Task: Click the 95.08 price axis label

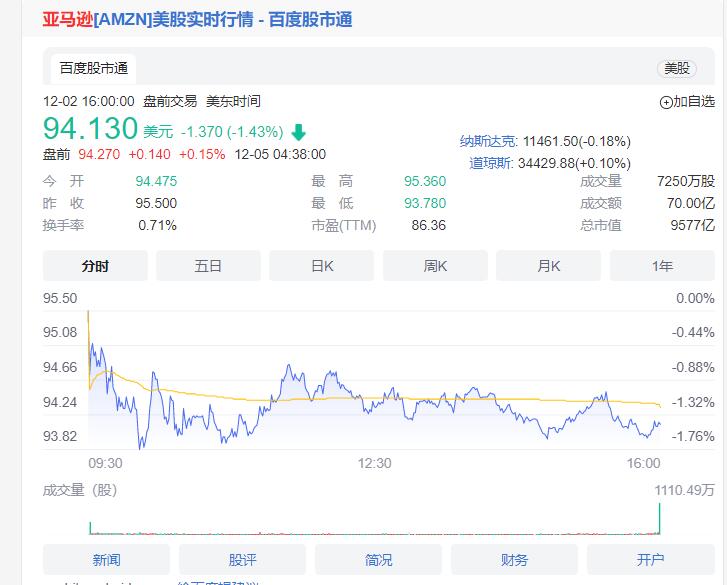Action: coord(60,332)
